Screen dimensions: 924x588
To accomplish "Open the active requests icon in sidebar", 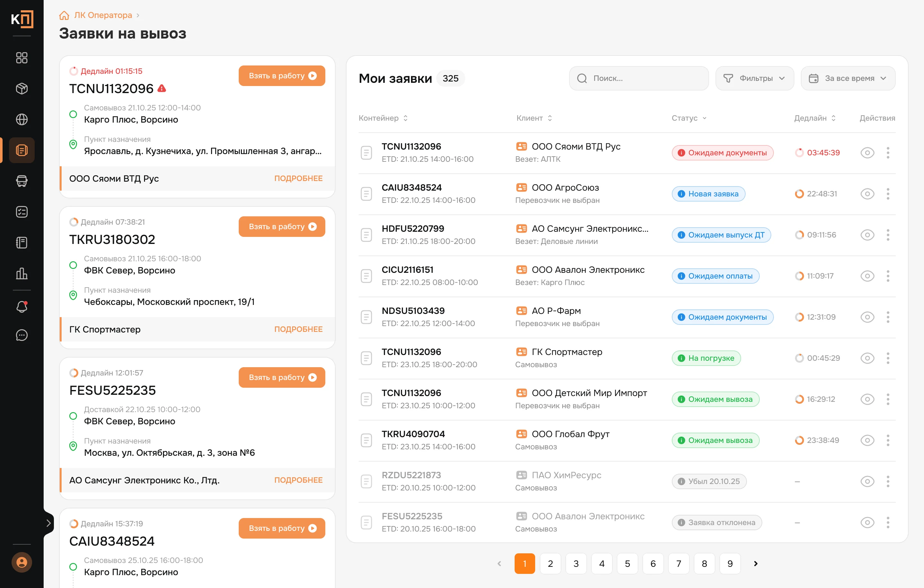I will (21, 150).
